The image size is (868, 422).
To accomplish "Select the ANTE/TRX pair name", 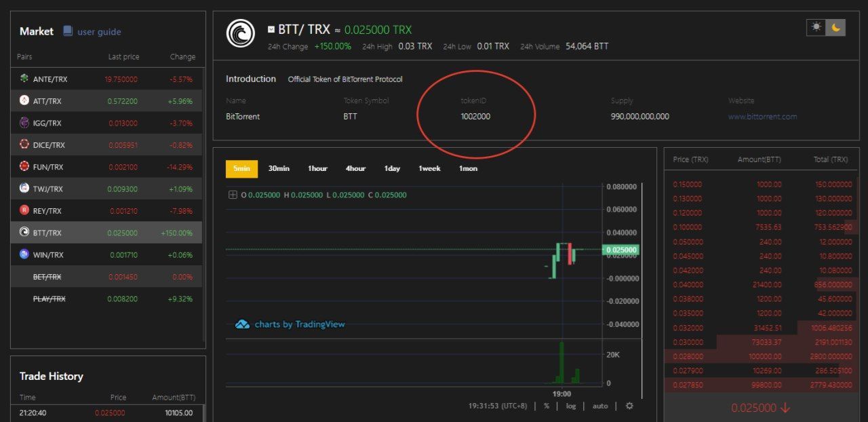I will [x=50, y=79].
